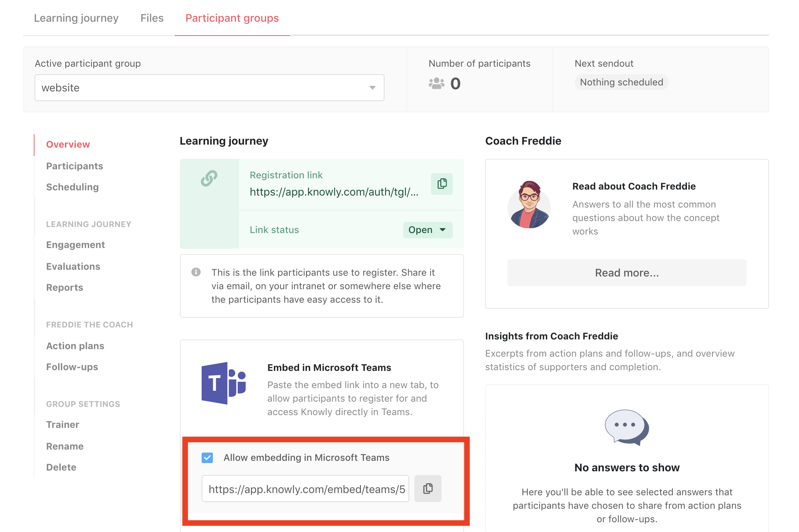799x532 pixels.
Task: Click the green chain link icon
Action: click(x=209, y=178)
